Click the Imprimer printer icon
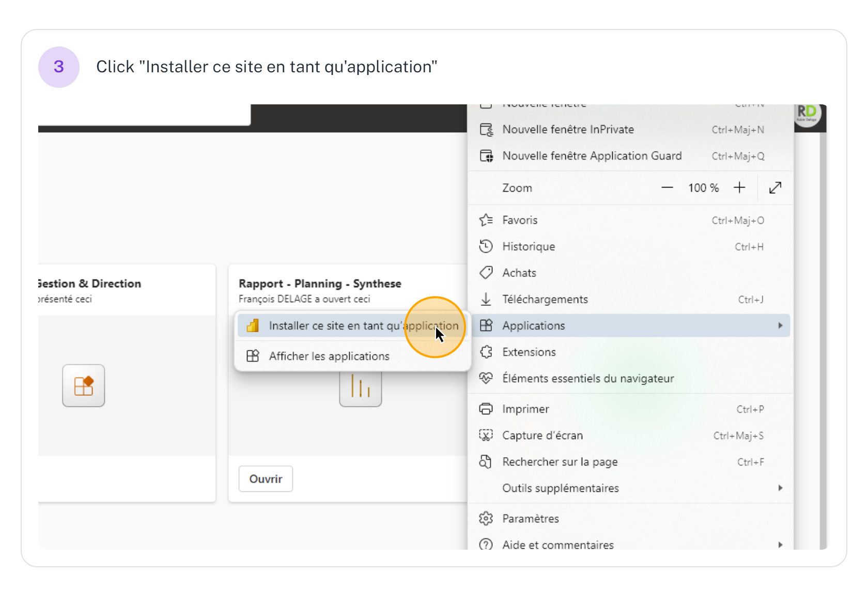 [486, 409]
